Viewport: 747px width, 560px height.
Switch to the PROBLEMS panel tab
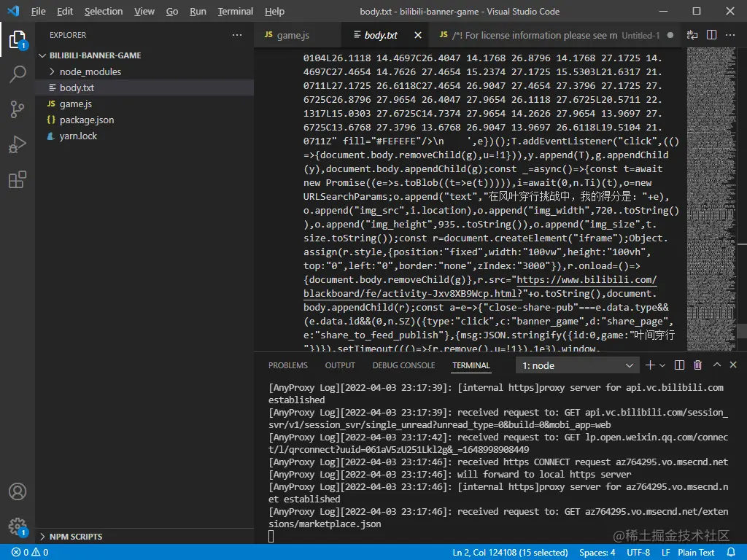[287, 365]
